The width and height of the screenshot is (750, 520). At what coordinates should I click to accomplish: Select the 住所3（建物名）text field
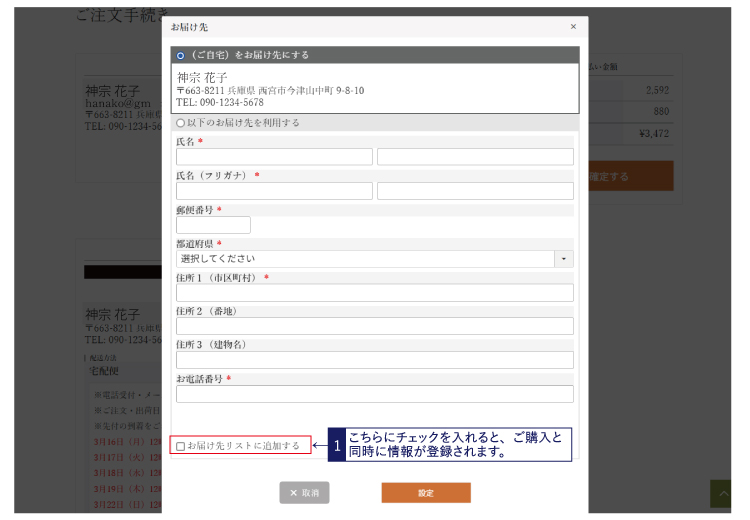375,360
